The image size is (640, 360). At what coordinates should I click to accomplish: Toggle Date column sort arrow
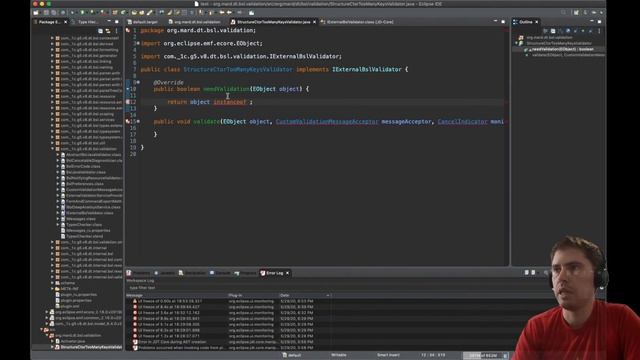point(327,295)
